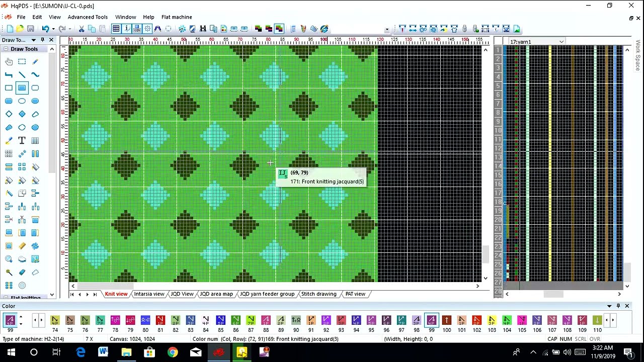
Task: Open Microsoft Word from the taskbar
Action: point(103,352)
